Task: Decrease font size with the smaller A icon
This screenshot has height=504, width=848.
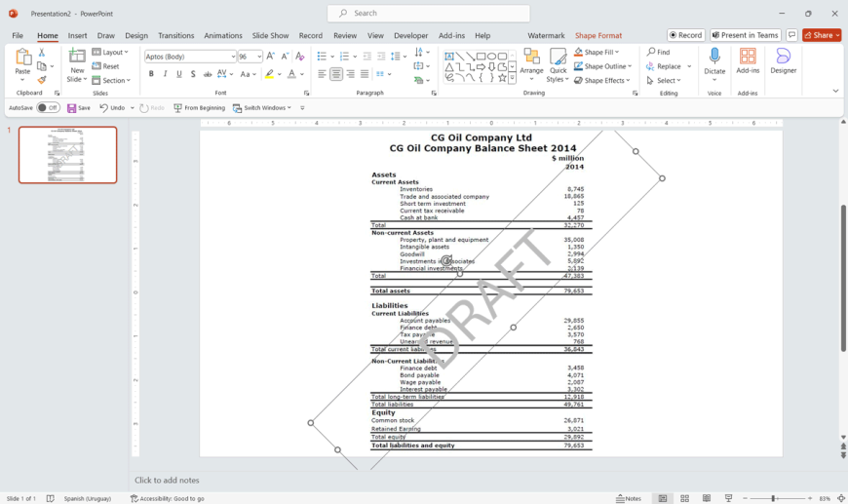Action: click(285, 57)
